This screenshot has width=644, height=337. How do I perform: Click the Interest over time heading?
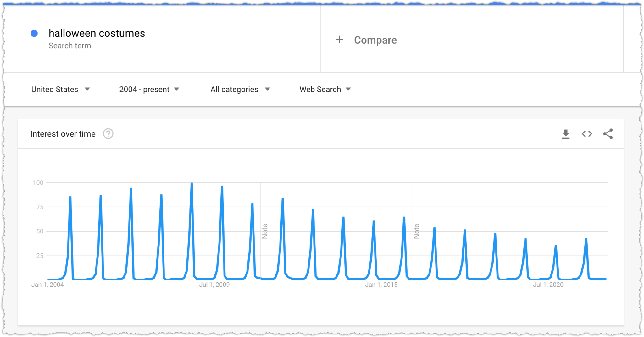click(x=63, y=134)
